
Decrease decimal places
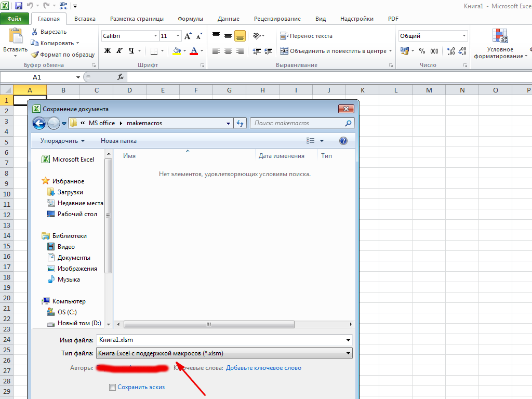tap(462, 51)
